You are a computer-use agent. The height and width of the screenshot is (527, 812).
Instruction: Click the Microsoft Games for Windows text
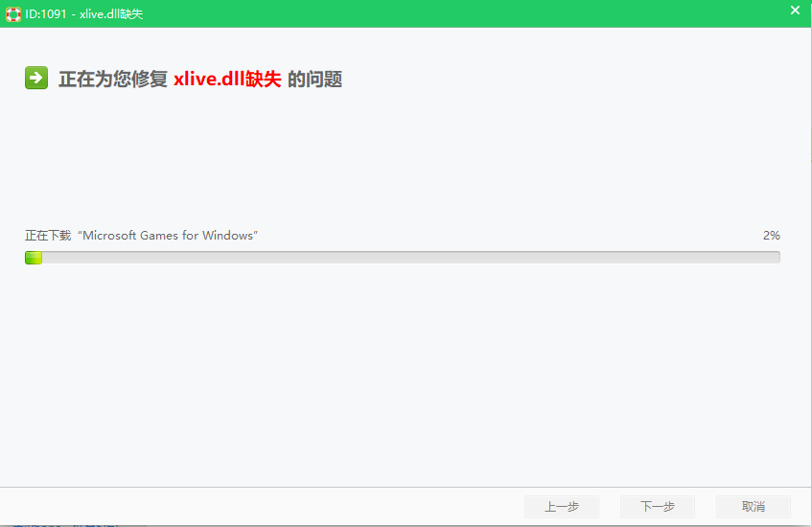[x=167, y=236]
